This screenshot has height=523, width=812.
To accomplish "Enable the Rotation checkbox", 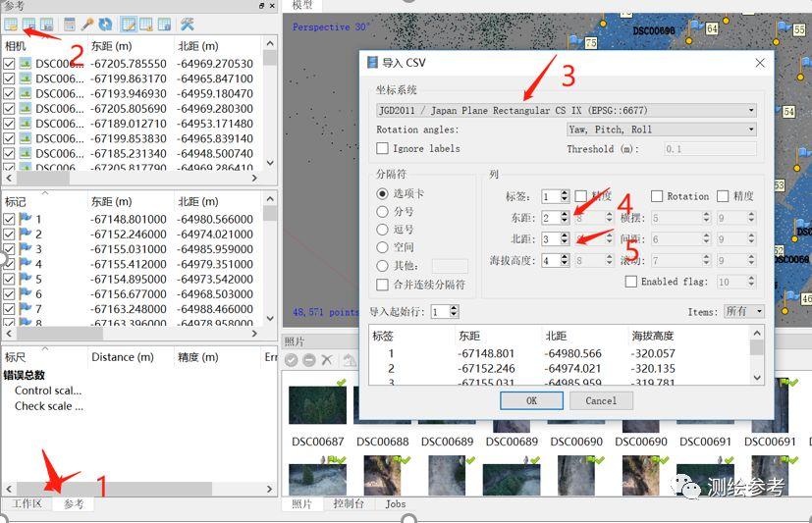I will [657, 196].
